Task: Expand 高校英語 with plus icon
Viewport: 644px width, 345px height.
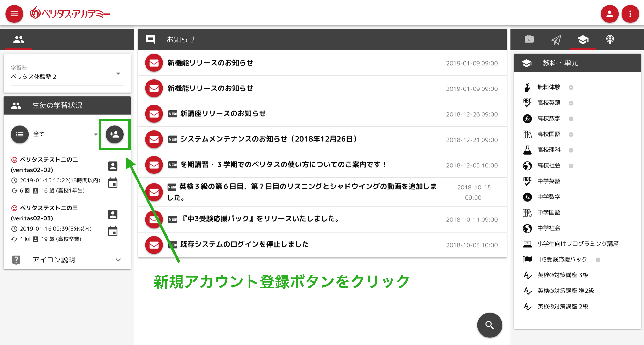Action: [x=571, y=103]
